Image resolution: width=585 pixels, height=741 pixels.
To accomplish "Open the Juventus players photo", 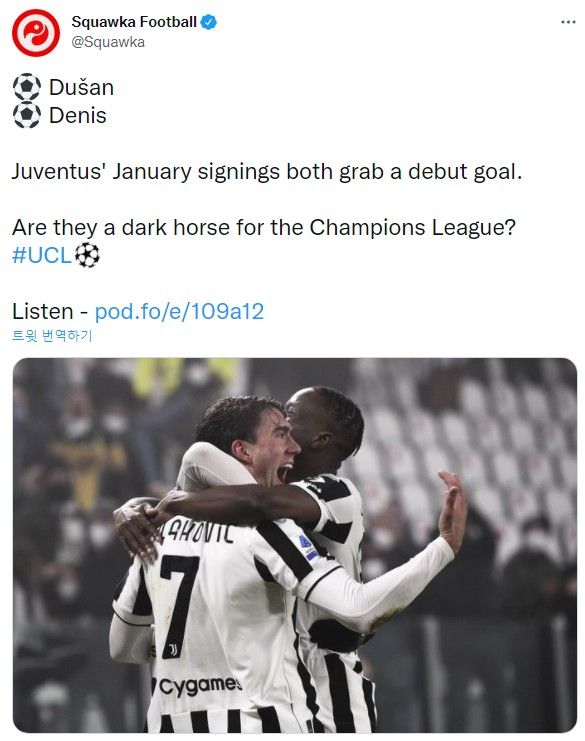I will (295, 545).
